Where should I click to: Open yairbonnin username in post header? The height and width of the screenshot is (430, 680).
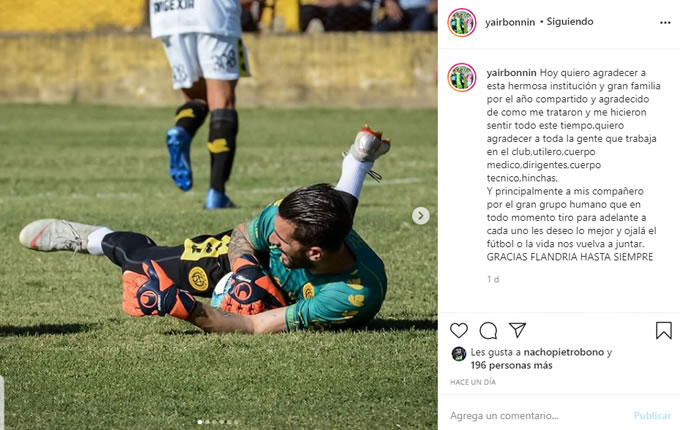[x=510, y=22]
